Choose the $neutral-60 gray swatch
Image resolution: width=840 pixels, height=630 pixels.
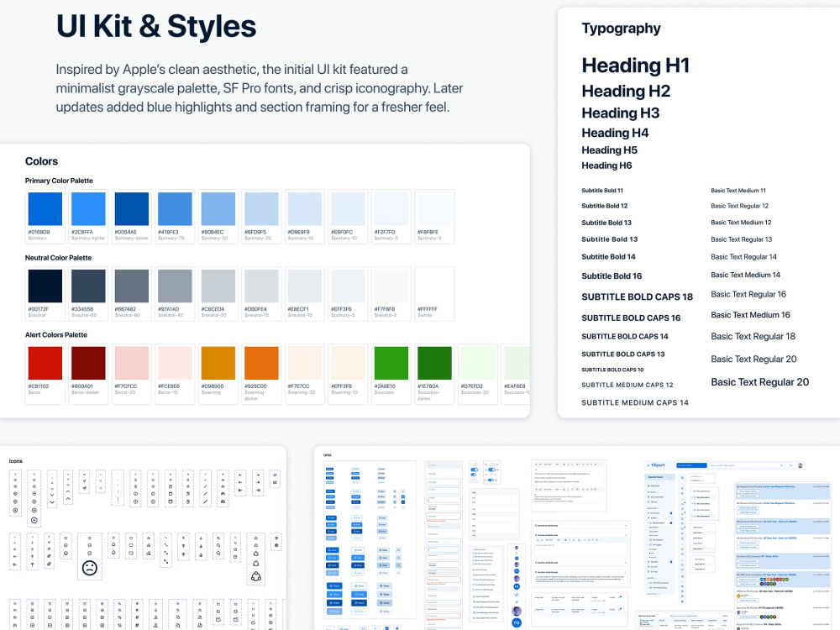[x=132, y=286]
